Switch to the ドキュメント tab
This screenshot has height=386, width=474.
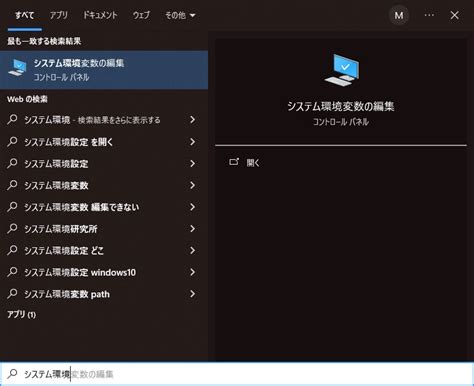pos(100,15)
